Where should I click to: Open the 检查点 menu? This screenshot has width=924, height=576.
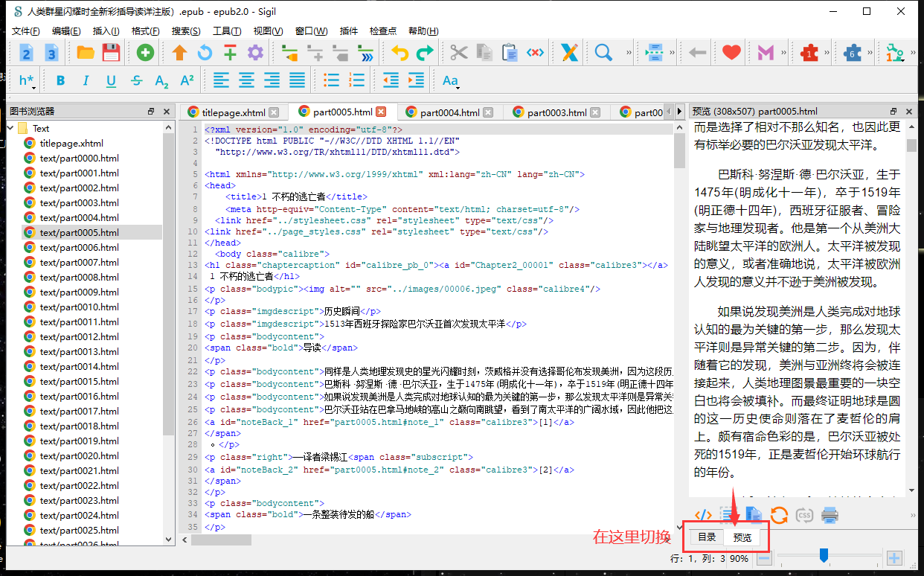(x=383, y=31)
